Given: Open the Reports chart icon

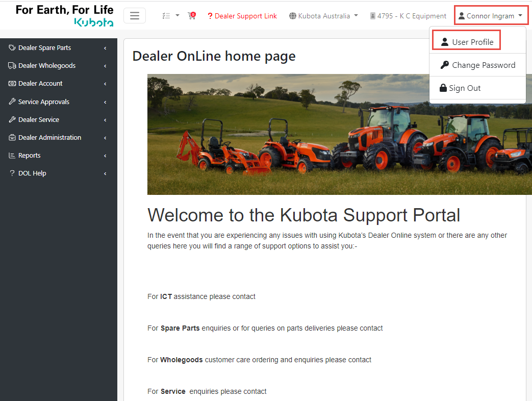Looking at the screenshot, I should tap(12, 155).
